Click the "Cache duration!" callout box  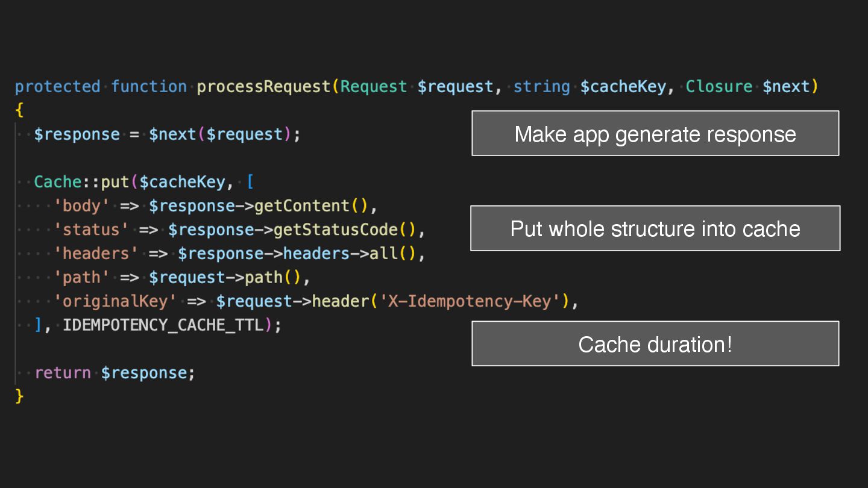click(655, 343)
